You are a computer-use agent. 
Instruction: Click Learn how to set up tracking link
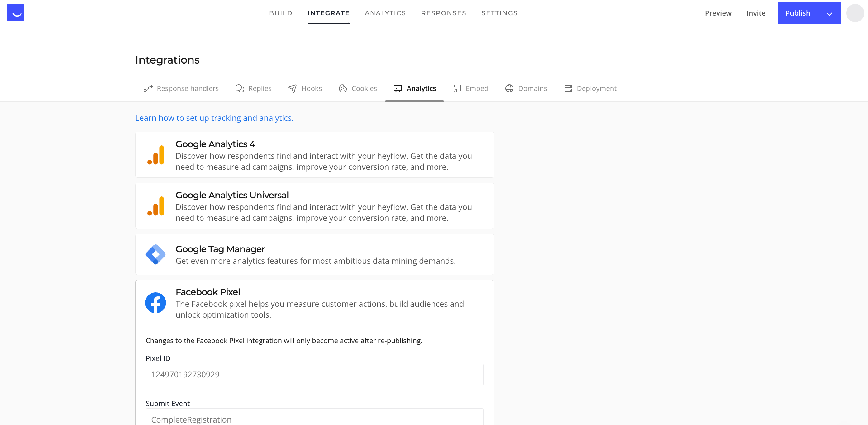(214, 117)
